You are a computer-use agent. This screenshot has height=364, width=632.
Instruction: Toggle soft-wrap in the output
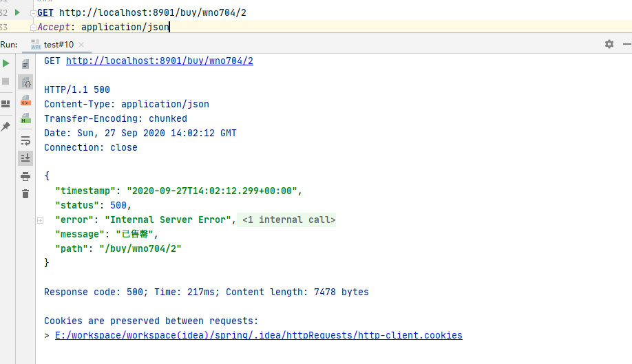[x=25, y=140]
